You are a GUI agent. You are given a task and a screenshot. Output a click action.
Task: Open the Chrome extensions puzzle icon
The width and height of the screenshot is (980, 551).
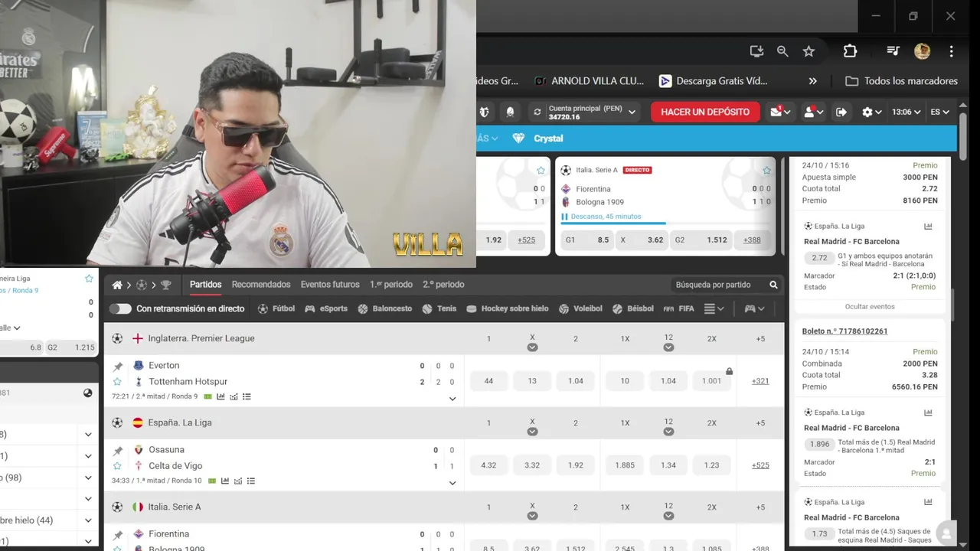[850, 51]
